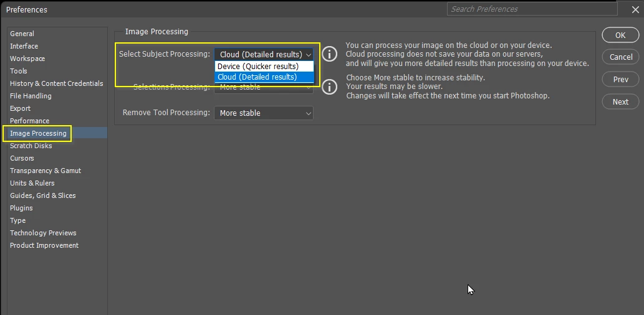Click the Search Preferences field
This screenshot has height=315, width=644.
pyautogui.click(x=532, y=9)
